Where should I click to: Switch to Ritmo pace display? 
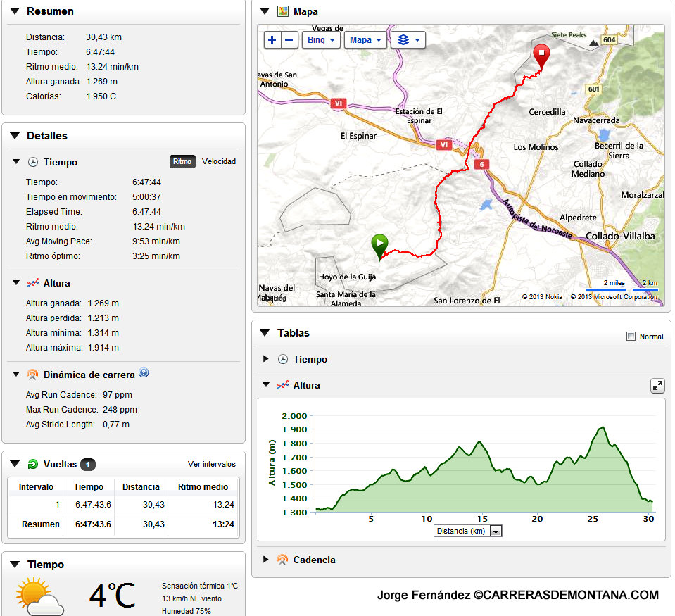182,161
